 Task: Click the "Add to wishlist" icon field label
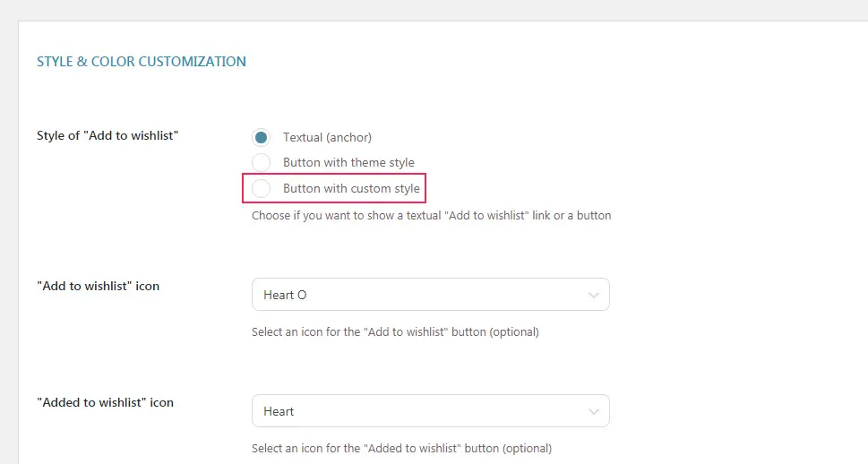tap(98, 287)
